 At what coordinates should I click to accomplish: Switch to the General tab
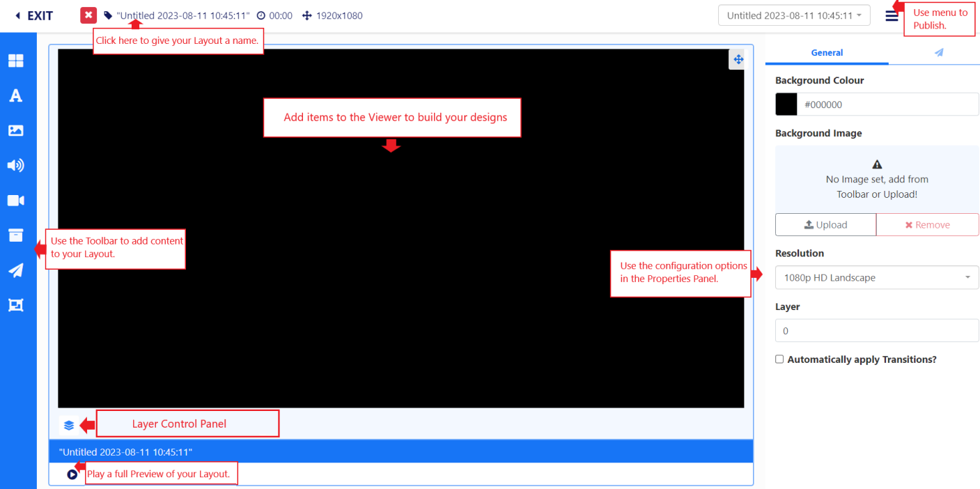pos(827,53)
